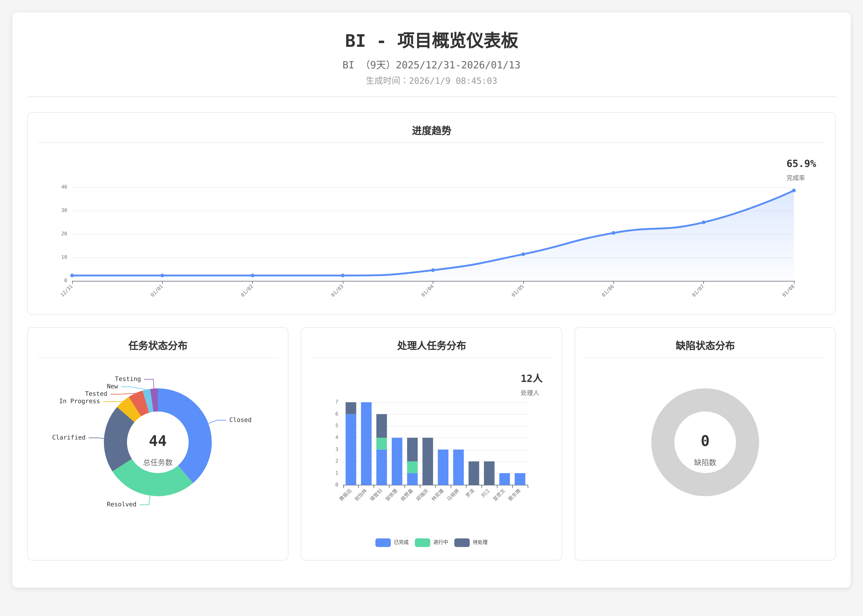This screenshot has width=863, height=616.
Task: Click the 'Tested' pie label
Action: pos(96,394)
